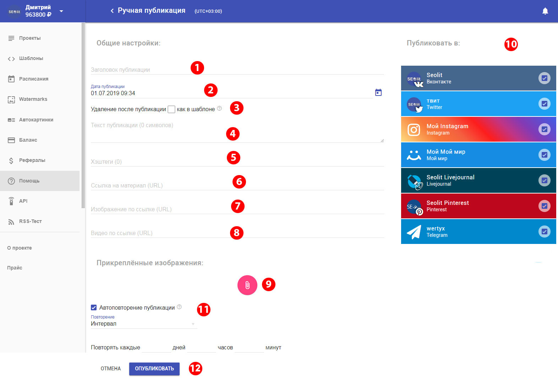558x392 pixels.
Task: Toggle the Автоповторение публикации checkbox
Action: pos(94,307)
